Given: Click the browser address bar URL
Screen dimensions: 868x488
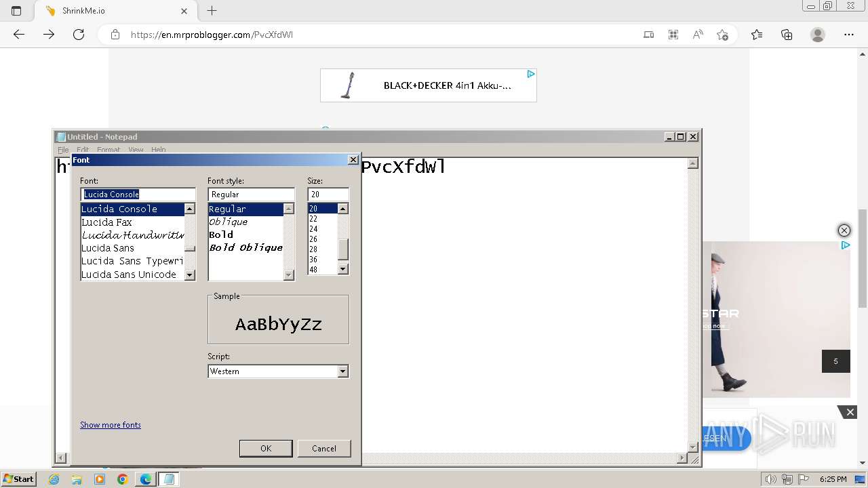Looking at the screenshot, I should coord(212,35).
